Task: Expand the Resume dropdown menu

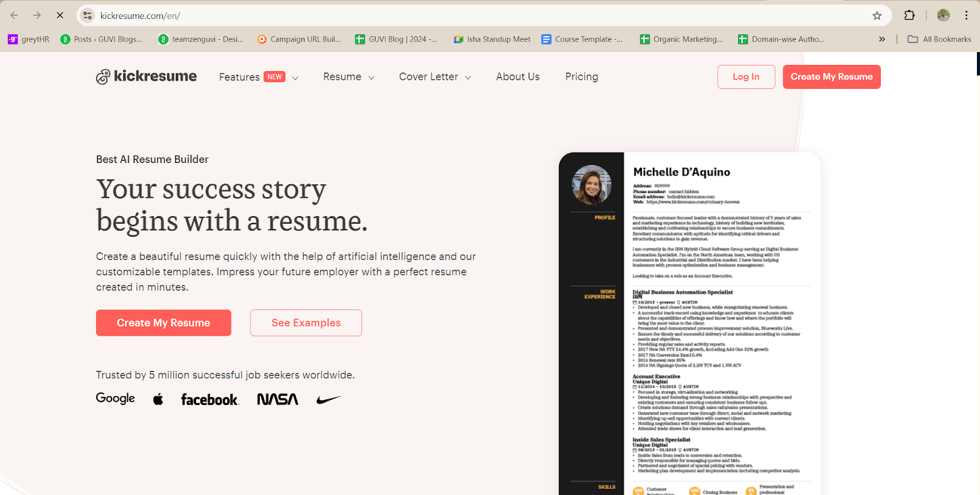Action: click(349, 77)
